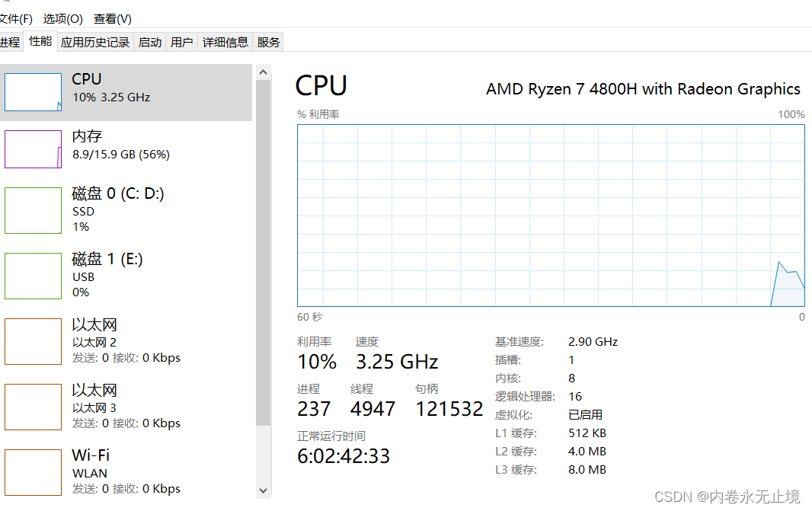
Task: Switch to the 详细信息 tab
Action: [225, 42]
